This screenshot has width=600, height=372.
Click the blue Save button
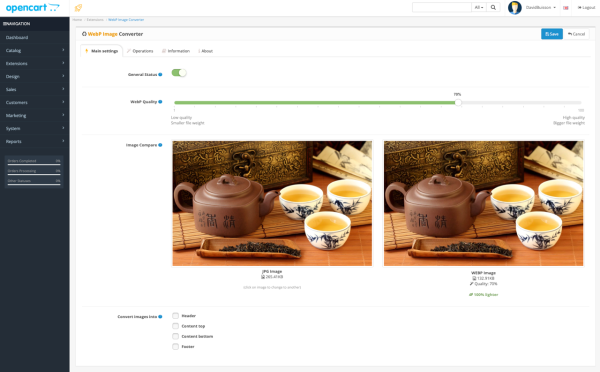pyautogui.click(x=552, y=34)
